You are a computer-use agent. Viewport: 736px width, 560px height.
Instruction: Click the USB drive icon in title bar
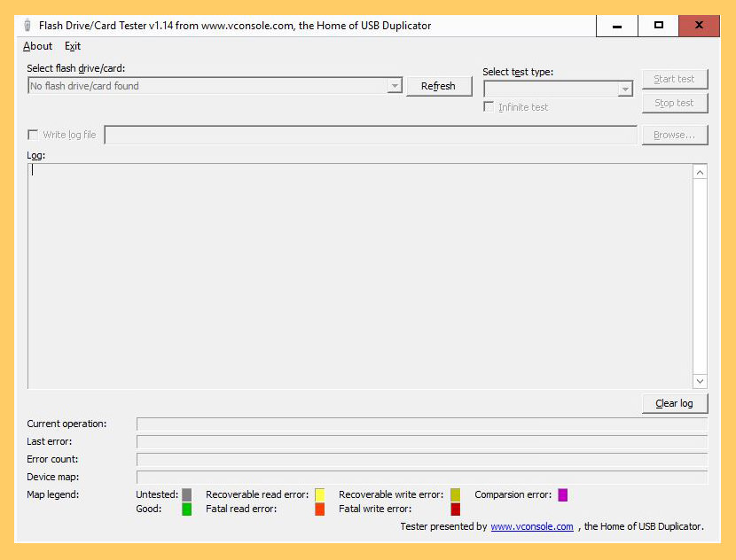point(26,25)
